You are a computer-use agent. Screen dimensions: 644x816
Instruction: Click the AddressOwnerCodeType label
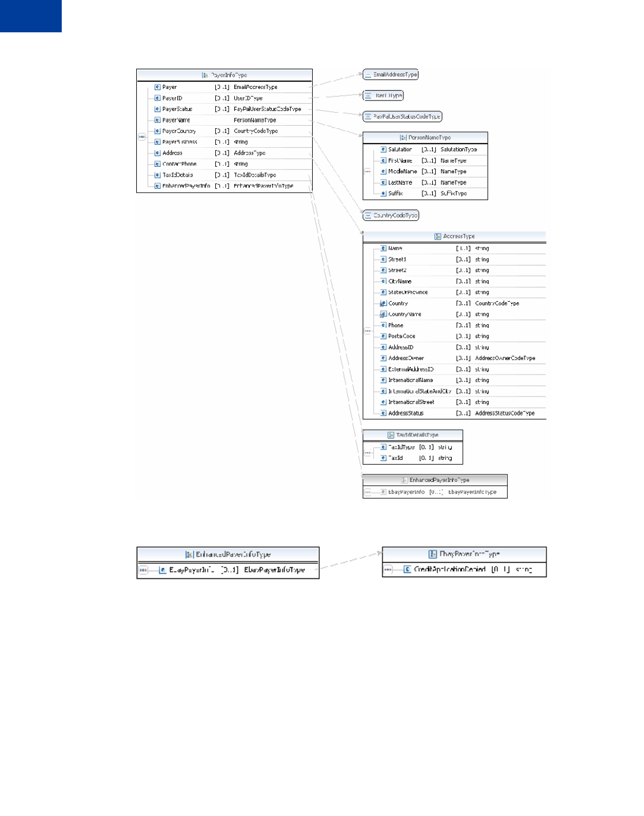(x=506, y=358)
